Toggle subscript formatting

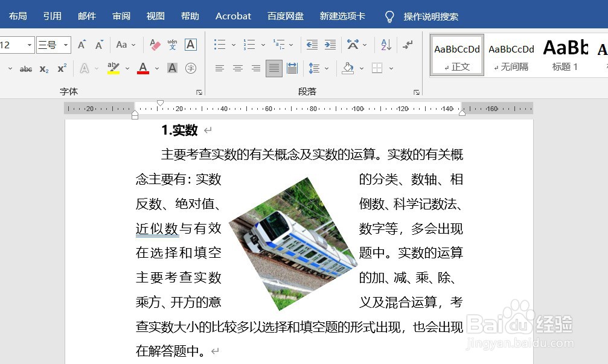43,69
